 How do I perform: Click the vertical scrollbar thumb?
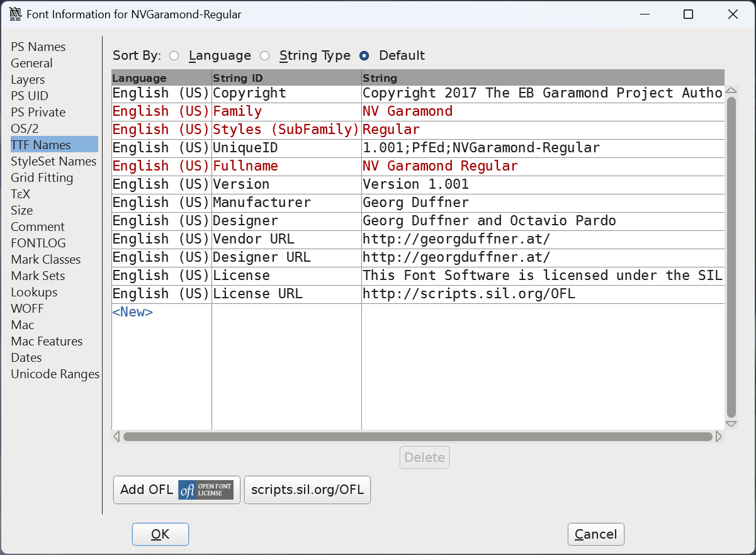coord(731,257)
